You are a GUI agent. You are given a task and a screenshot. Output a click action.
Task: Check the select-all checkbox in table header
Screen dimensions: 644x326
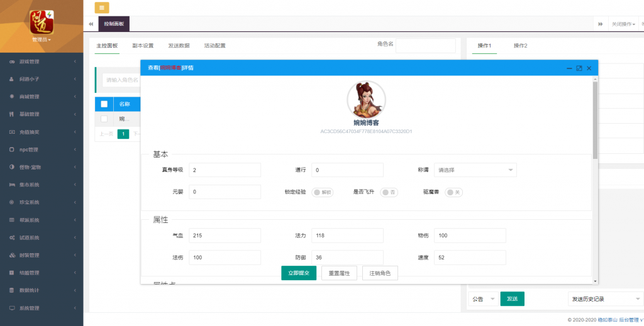(104, 104)
